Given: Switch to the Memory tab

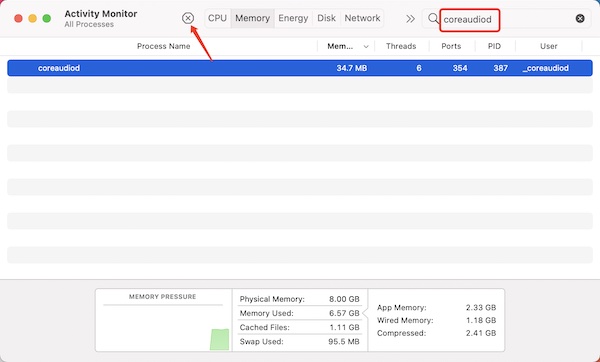Looking at the screenshot, I should click(x=253, y=18).
